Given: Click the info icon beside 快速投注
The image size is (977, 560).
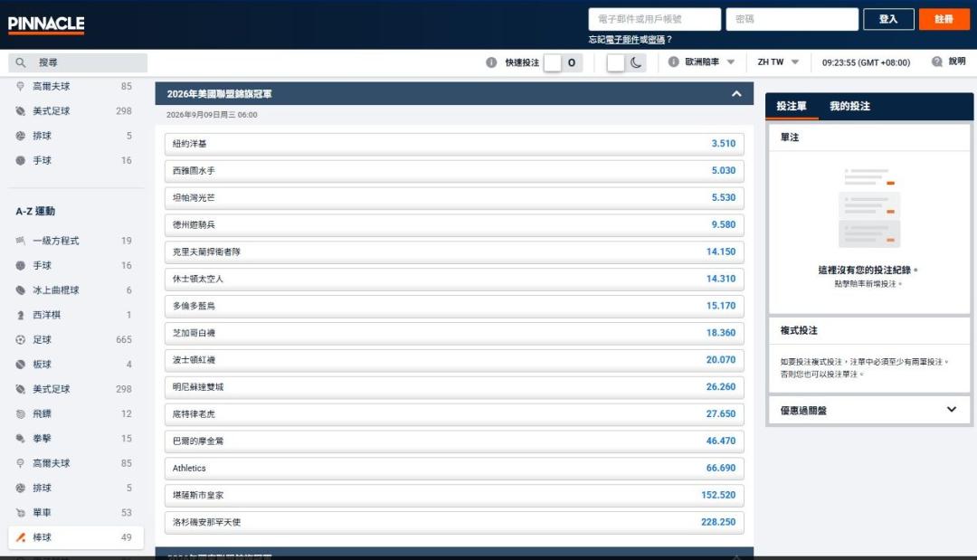Looking at the screenshot, I should click(491, 62).
